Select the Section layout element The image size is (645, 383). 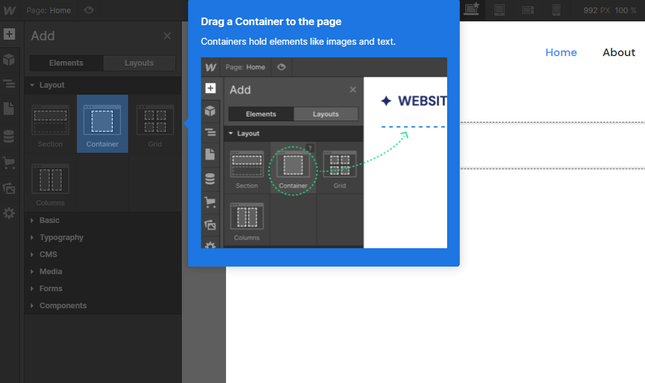[x=50, y=124]
